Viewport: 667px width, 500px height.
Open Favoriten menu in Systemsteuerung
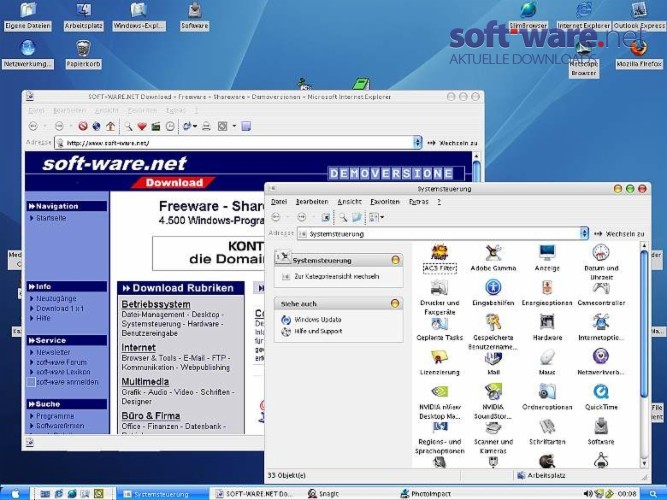(x=385, y=201)
